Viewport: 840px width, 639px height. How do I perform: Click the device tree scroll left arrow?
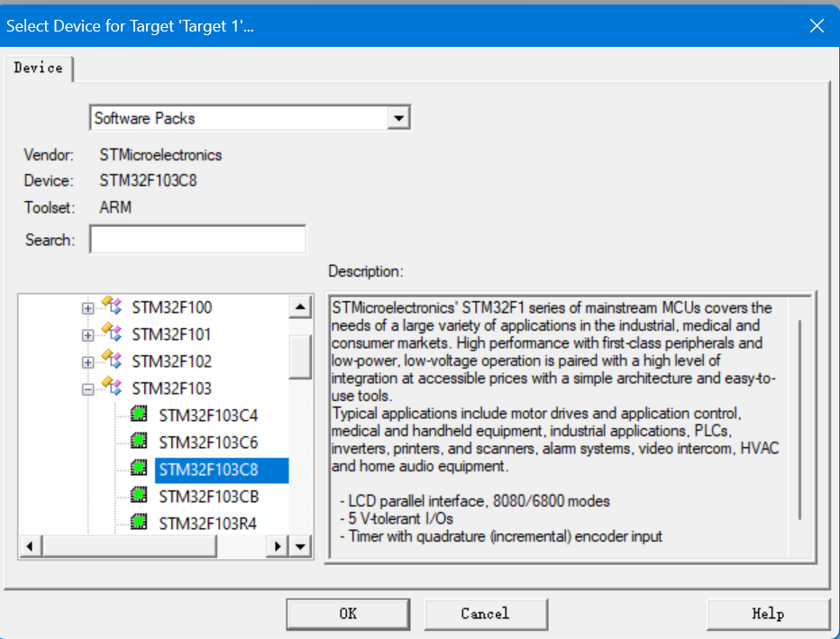[30, 547]
